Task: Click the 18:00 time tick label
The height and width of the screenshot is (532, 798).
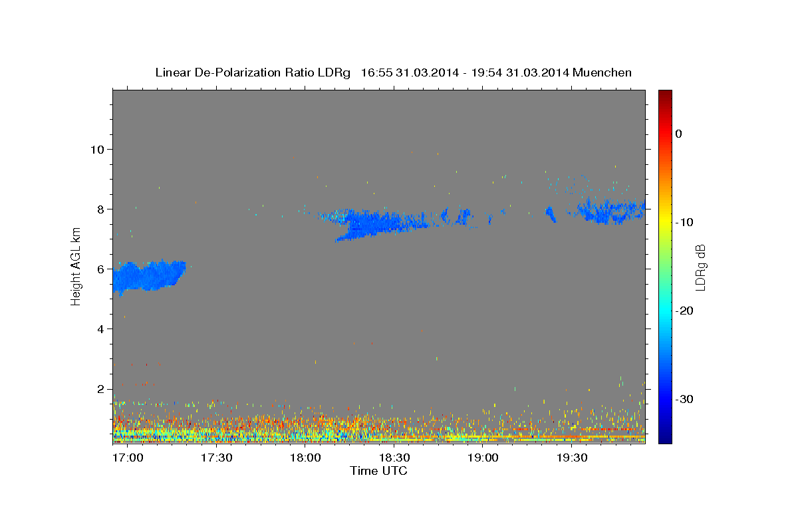Action: point(305,458)
